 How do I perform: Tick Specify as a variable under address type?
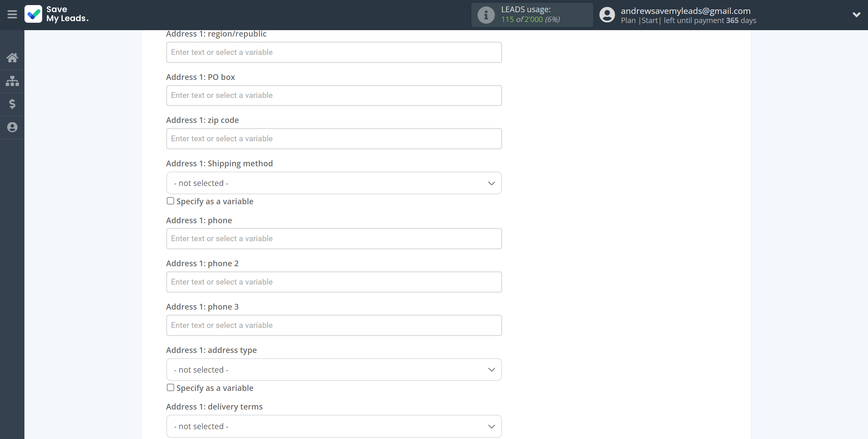pyautogui.click(x=171, y=388)
